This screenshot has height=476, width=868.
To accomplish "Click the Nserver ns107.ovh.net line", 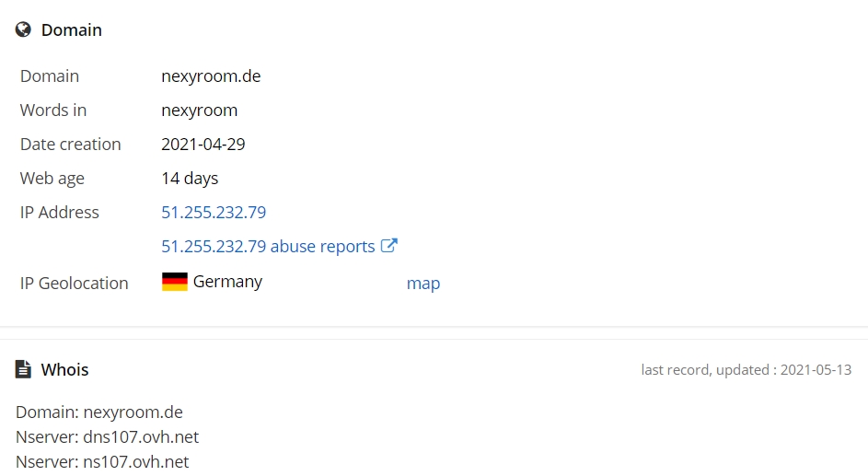I will click(102, 461).
